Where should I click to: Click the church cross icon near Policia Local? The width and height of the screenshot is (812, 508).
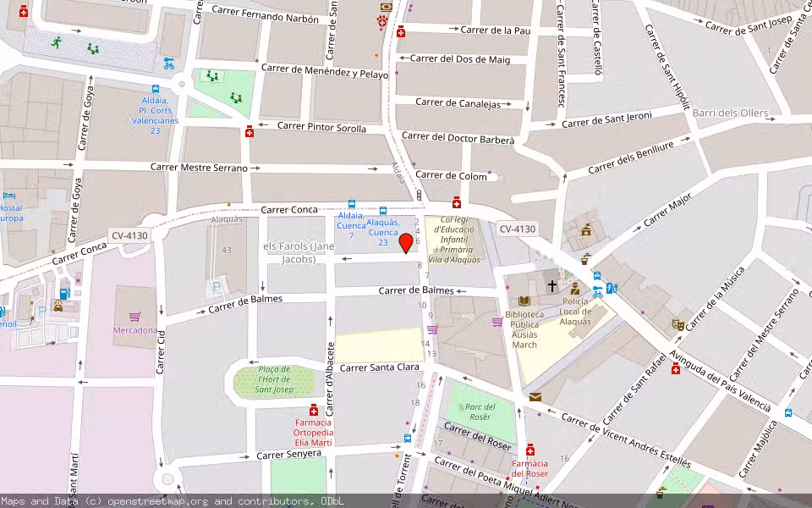(551, 285)
